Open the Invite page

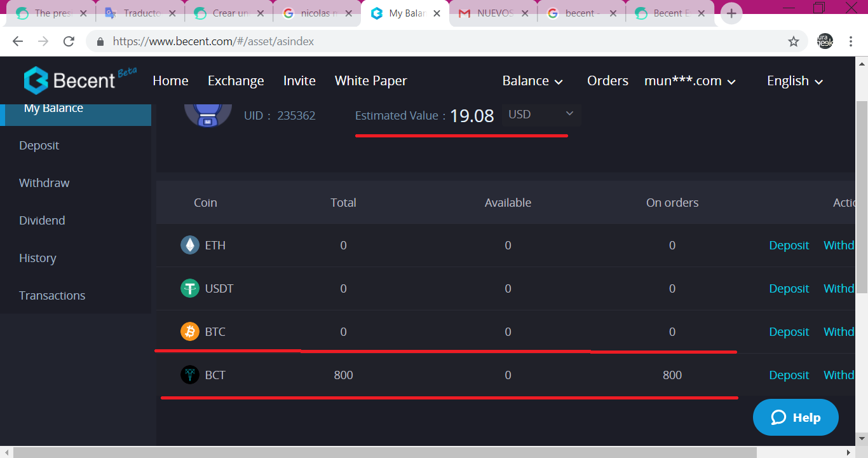pyautogui.click(x=299, y=81)
